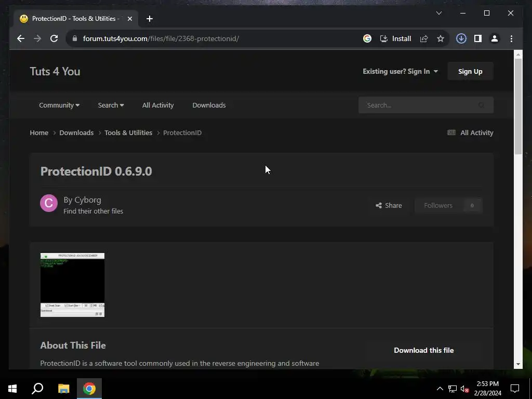This screenshot has width=532, height=399.
Task: Share this page from the address bar
Action: tap(424, 38)
